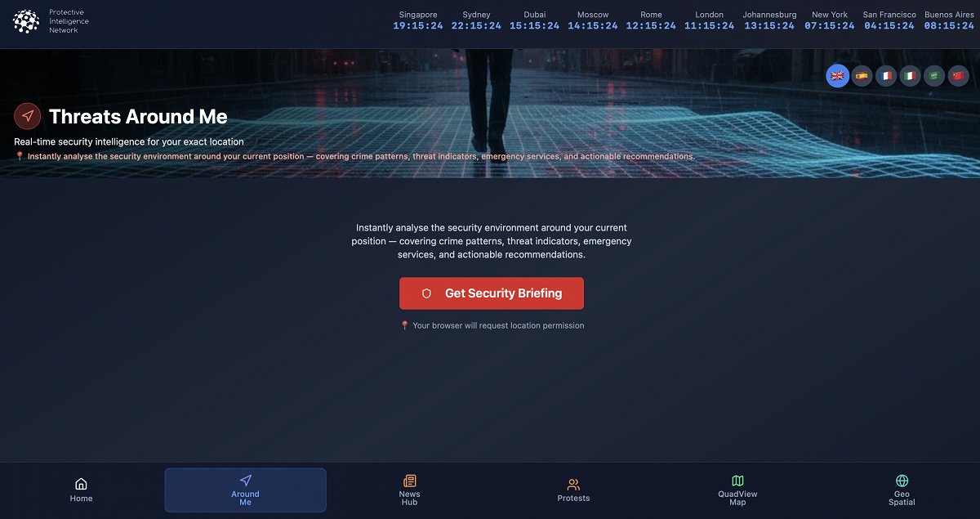Click the Protective Intelligence Network logo

point(27,21)
